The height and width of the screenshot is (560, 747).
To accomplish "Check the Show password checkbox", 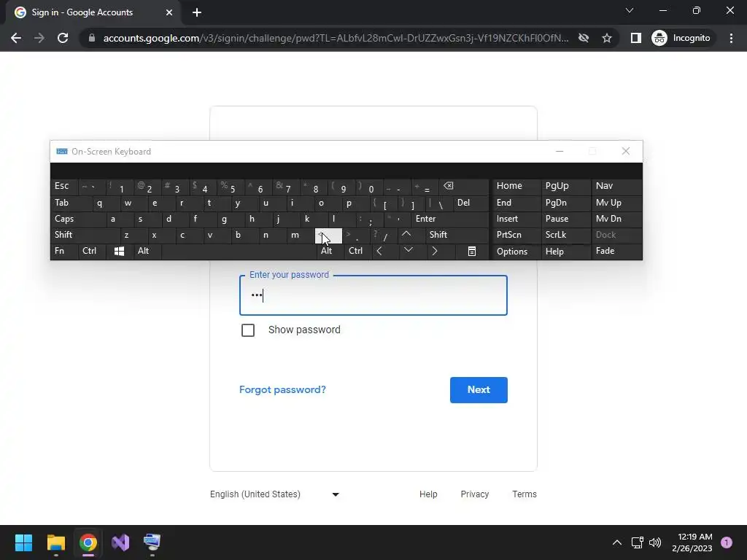I will tap(248, 330).
